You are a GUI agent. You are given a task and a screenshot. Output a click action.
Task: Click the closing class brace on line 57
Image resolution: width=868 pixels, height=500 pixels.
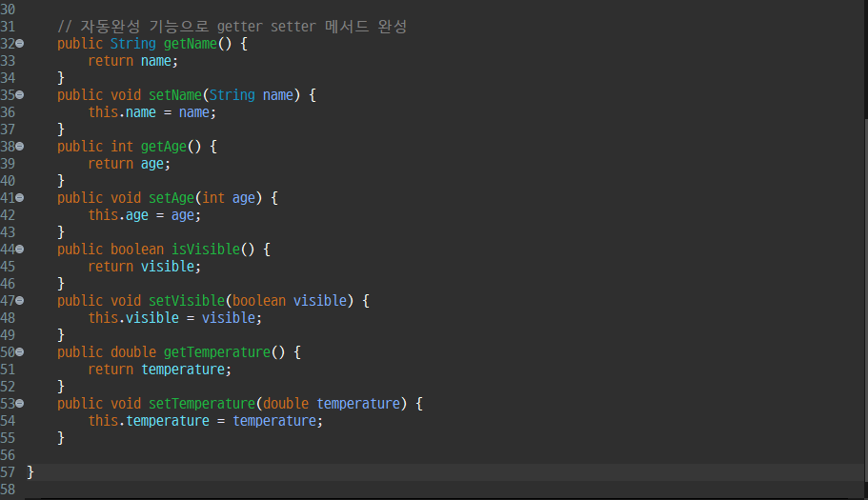pos(30,472)
